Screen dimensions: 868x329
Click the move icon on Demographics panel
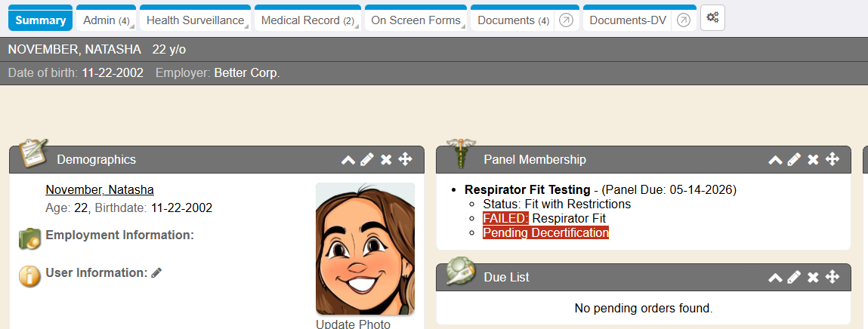point(405,159)
